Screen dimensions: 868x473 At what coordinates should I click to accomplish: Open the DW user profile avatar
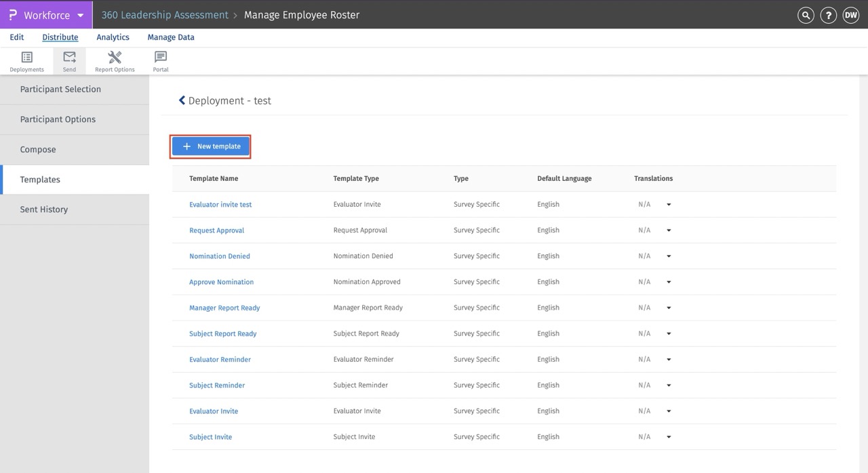click(850, 15)
